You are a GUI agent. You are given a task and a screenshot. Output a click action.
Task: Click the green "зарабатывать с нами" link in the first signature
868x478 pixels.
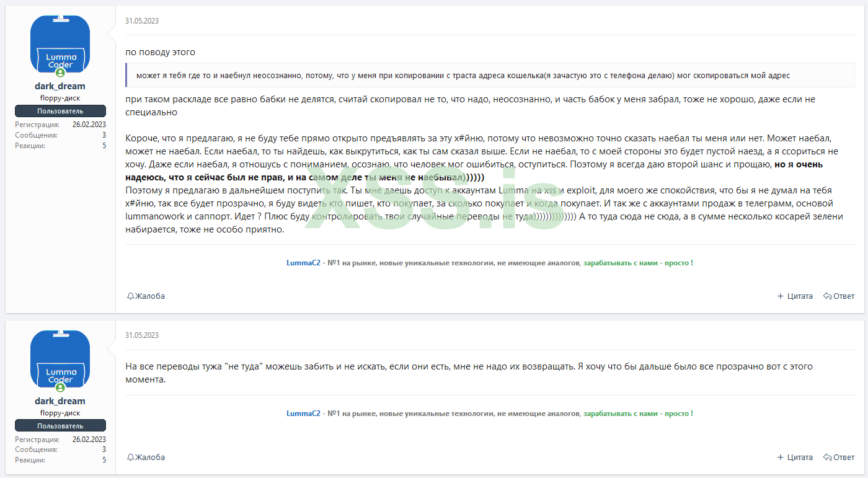638,263
